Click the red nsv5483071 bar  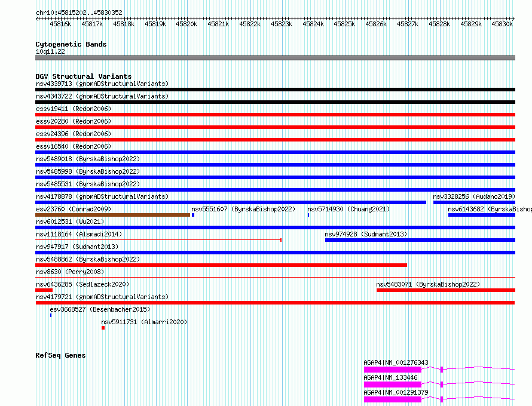click(x=446, y=290)
